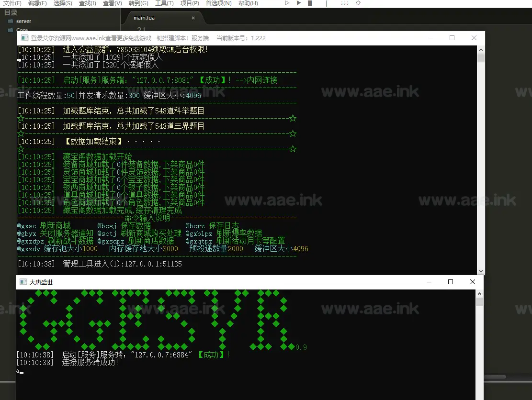Click the 大唐盛世 console window title icon
This screenshot has width=532, height=400.
23,282
